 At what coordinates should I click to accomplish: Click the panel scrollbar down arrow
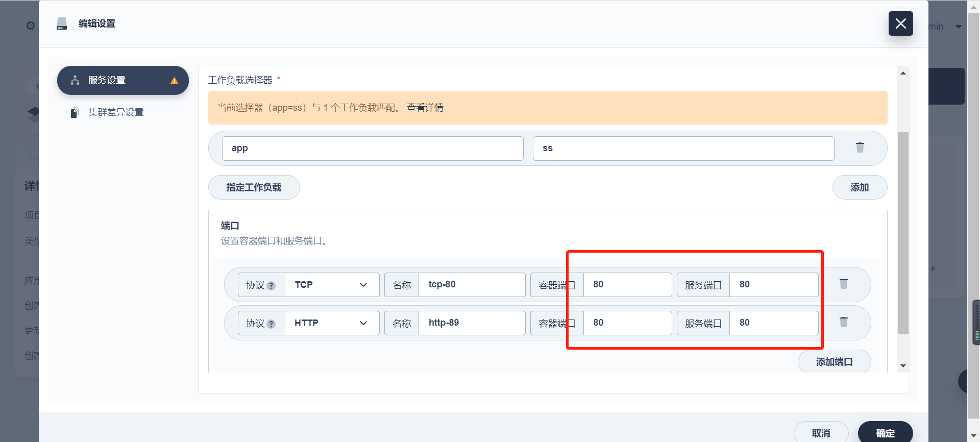point(903,365)
